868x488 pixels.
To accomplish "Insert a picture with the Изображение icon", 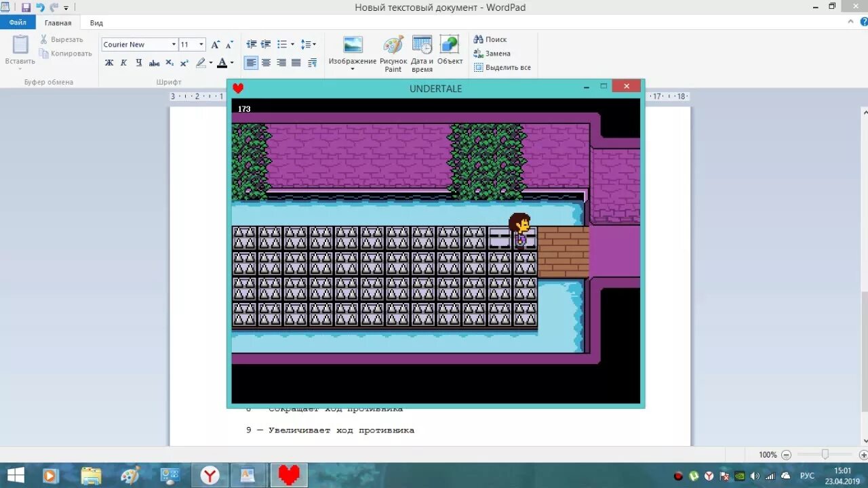I will [353, 45].
